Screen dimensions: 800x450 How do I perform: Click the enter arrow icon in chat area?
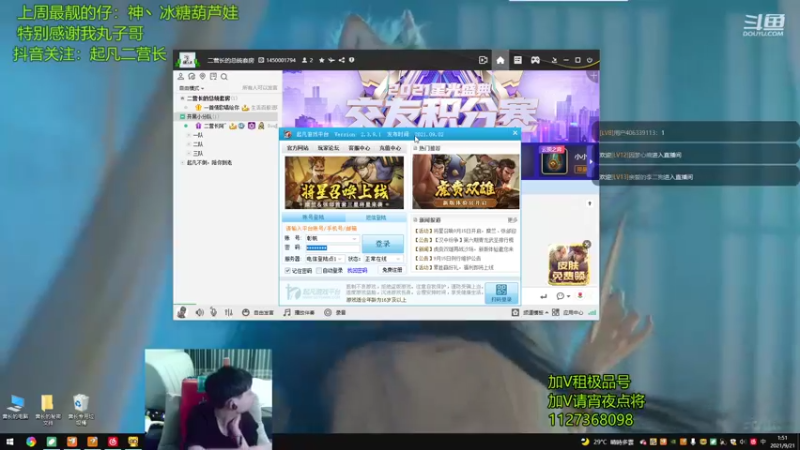pos(543,296)
